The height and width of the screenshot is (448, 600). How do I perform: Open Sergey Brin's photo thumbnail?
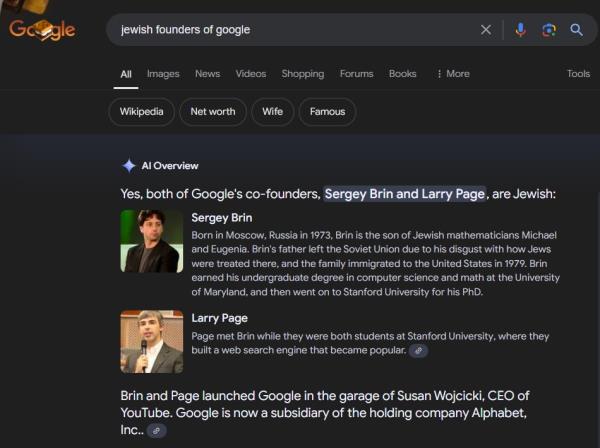click(x=152, y=241)
